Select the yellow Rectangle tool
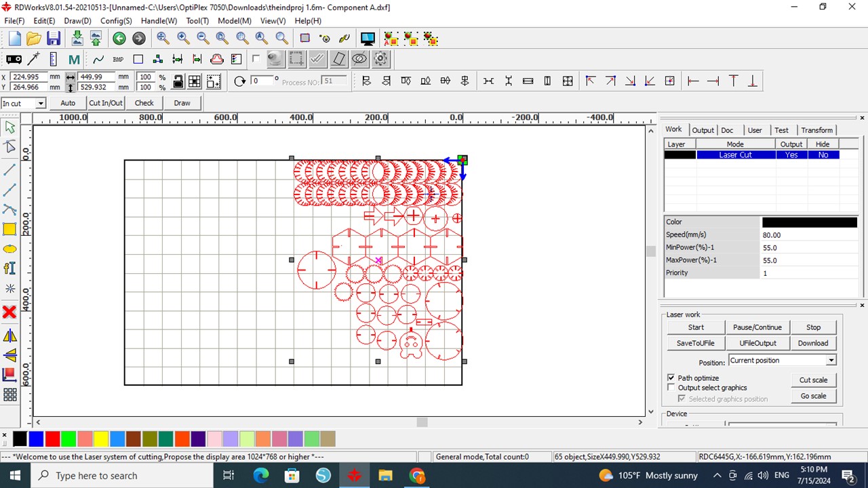This screenshot has width=868, height=488. pos(9,229)
